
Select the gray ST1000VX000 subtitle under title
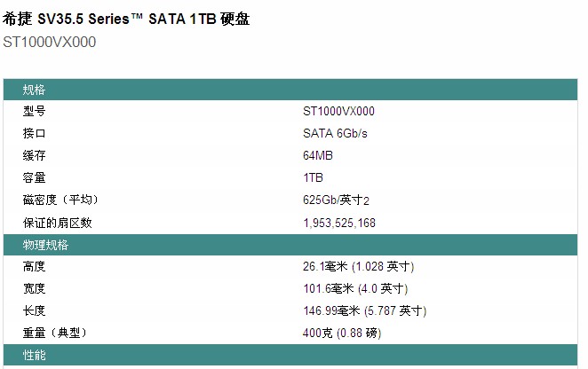[x=50, y=42]
